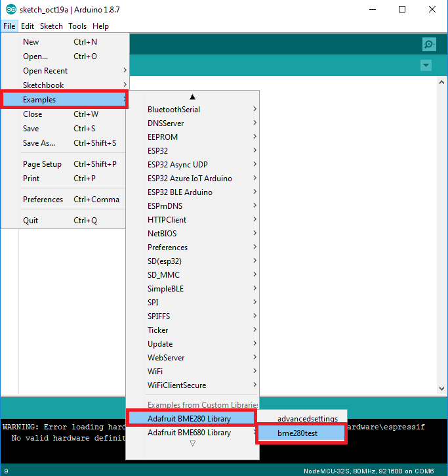Click editor scrollbar up arrow
This screenshot has width=448, height=476.
coord(441,82)
